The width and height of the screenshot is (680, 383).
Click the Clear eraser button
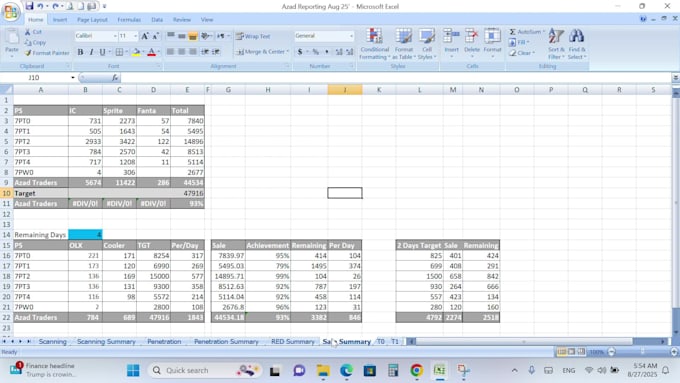(x=522, y=53)
